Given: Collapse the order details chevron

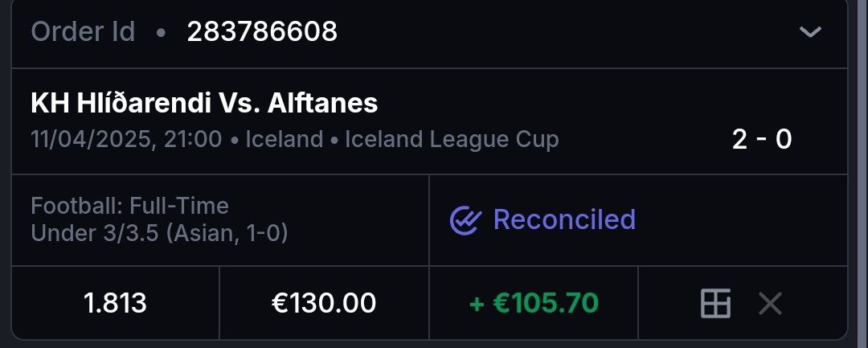Looking at the screenshot, I should (810, 32).
